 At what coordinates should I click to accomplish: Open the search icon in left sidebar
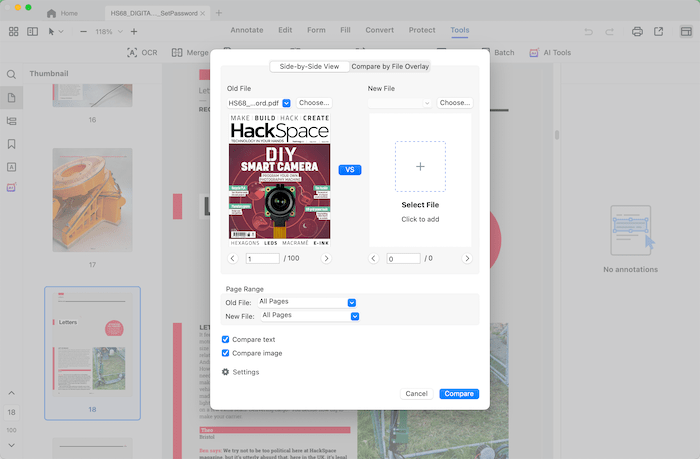coord(12,74)
